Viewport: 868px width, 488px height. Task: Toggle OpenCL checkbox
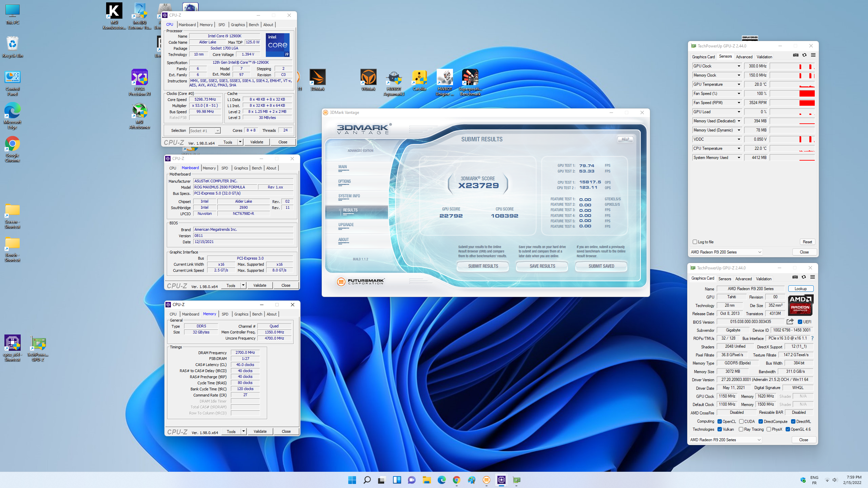tap(719, 422)
